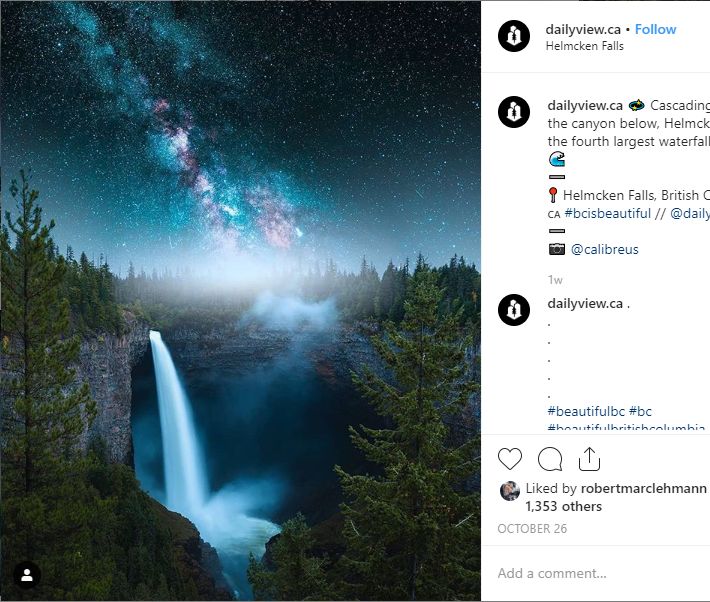This screenshot has width=710, height=602.
Task: Open the #bcisbeautiful hashtag
Action: 607,213
